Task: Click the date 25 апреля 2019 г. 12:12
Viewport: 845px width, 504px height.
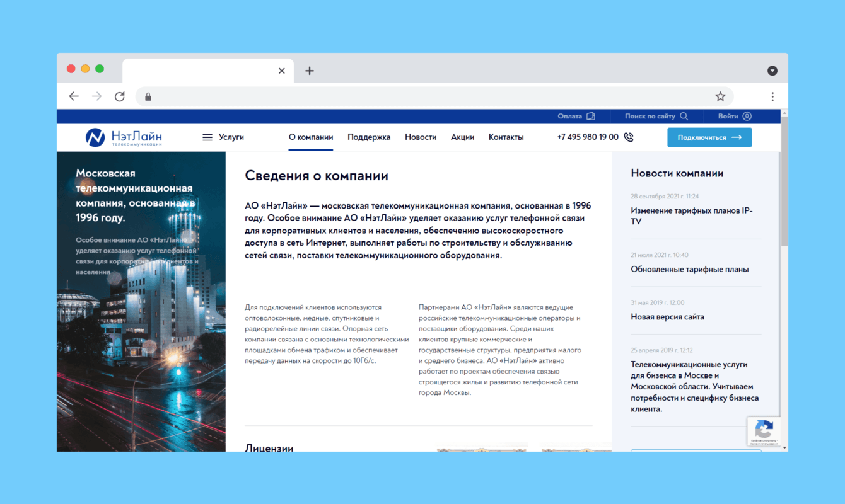Action: coord(661,350)
